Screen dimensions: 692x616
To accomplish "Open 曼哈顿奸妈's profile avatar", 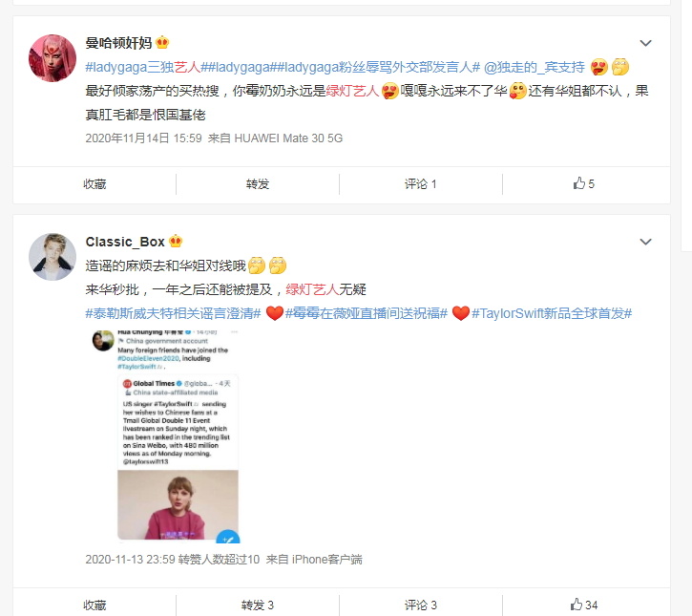I will coord(52,58).
